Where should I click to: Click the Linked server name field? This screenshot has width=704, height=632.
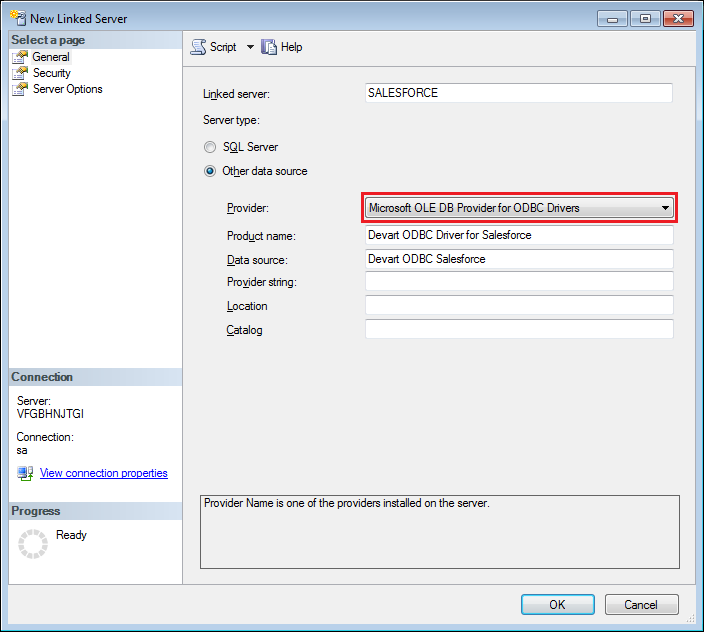(519, 93)
